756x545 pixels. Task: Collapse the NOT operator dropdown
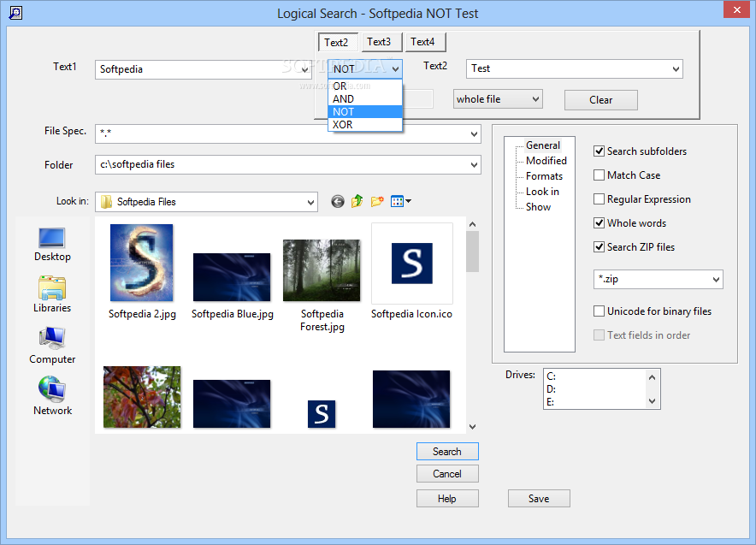(395, 69)
